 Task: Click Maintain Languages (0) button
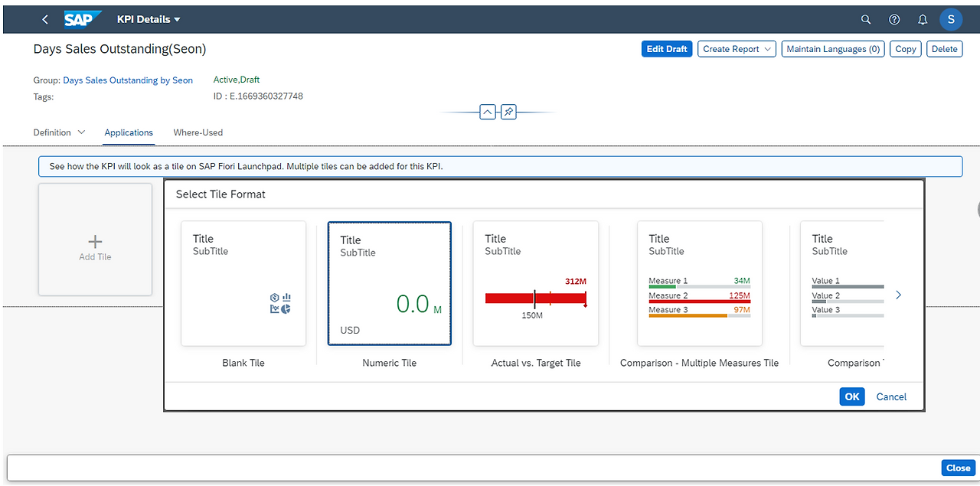tap(833, 49)
